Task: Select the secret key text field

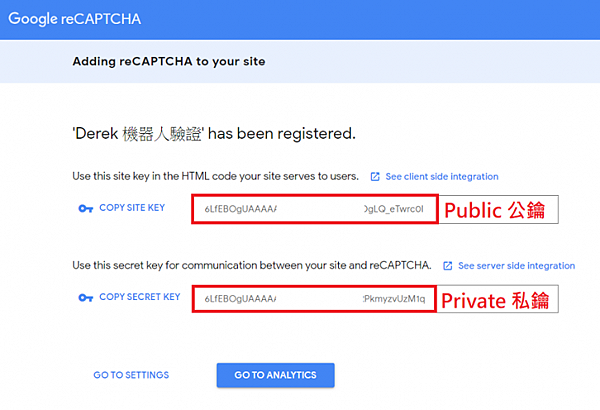Action: (x=314, y=298)
